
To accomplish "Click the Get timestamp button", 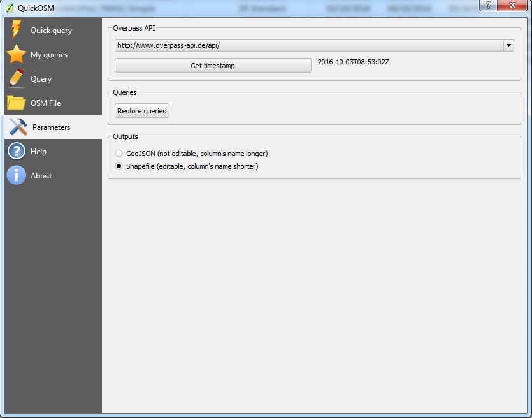I will coord(213,66).
